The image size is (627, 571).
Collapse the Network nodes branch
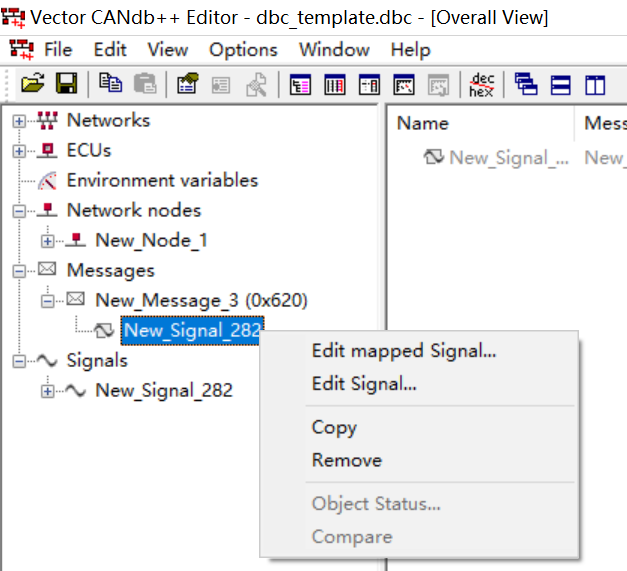tap(19, 211)
